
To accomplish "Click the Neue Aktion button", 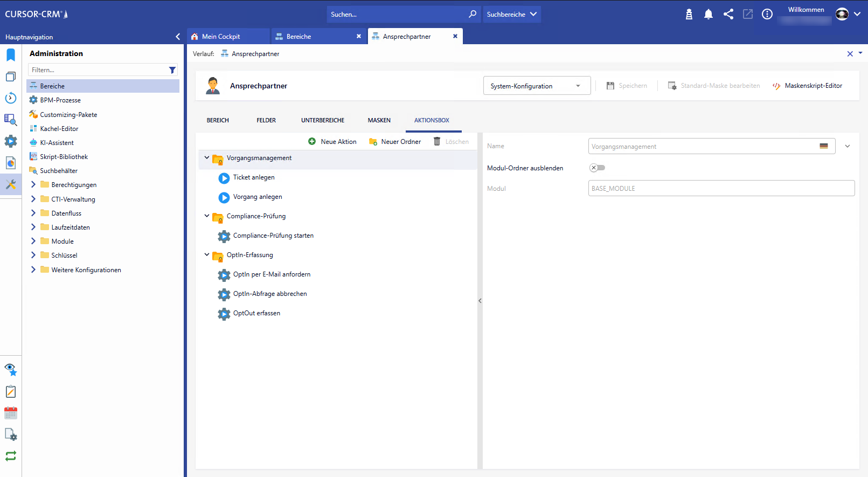I will tap(332, 142).
